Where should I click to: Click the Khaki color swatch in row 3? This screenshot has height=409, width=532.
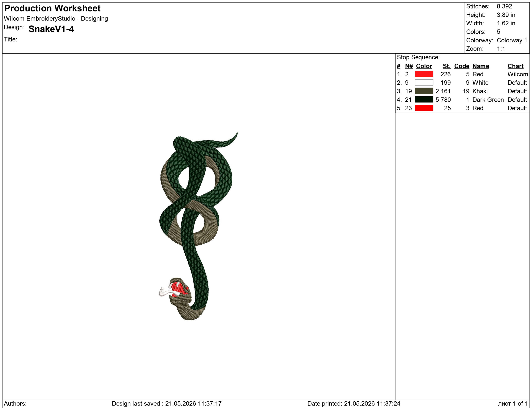click(x=424, y=91)
